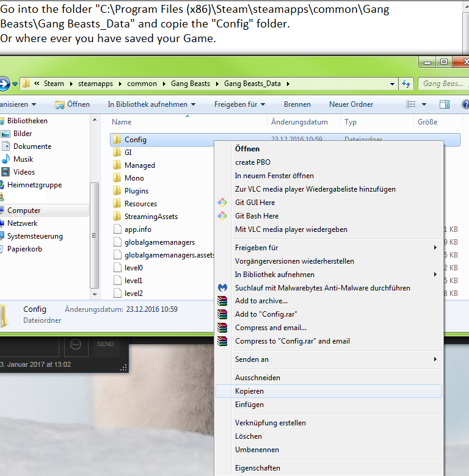
Task: Click the level2 file icon
Action: [117, 294]
